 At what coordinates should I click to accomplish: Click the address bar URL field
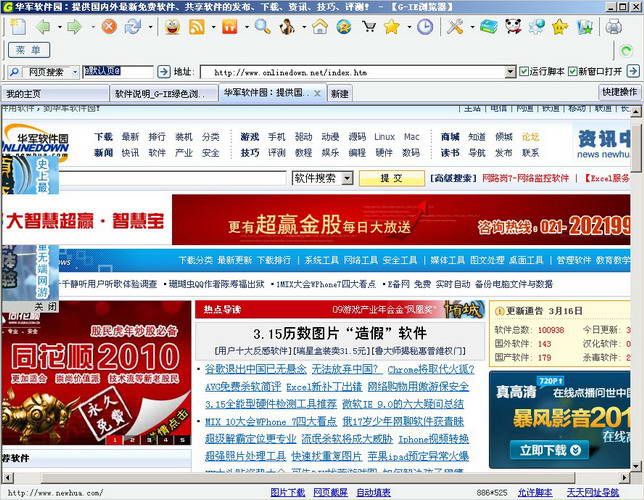(352, 72)
